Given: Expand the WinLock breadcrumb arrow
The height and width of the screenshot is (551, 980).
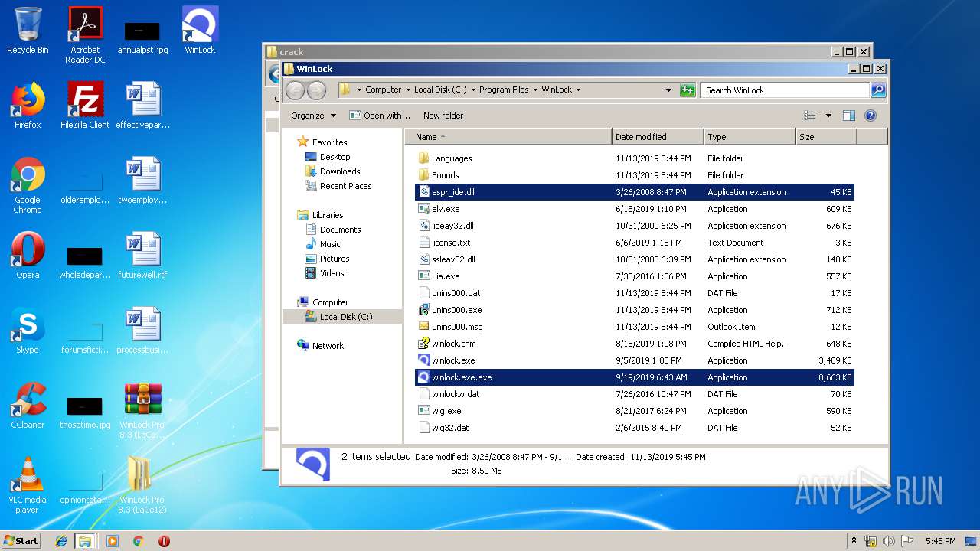Looking at the screenshot, I should pyautogui.click(x=578, y=90).
